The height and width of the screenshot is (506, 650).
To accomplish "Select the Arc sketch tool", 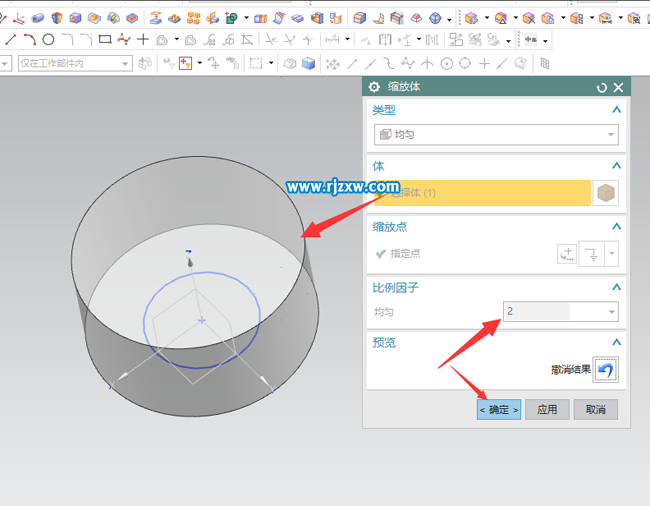I will [29, 39].
